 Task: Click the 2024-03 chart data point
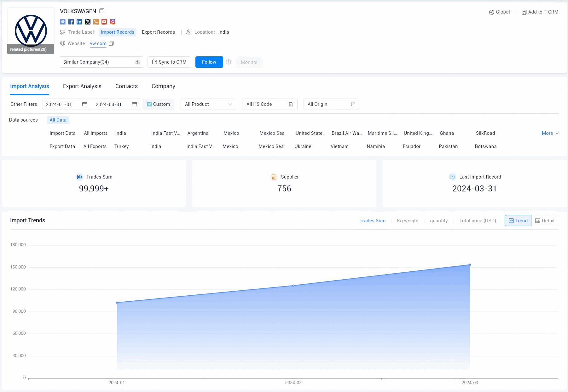pos(470,265)
